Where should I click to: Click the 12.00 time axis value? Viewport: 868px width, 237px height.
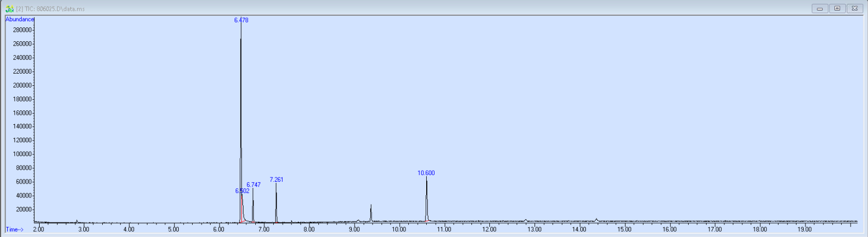click(x=489, y=229)
